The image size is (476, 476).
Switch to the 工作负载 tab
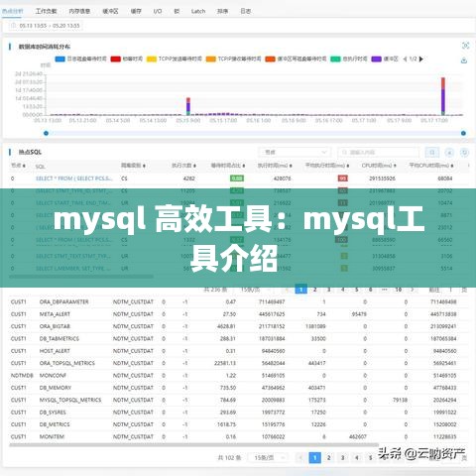coord(46,11)
